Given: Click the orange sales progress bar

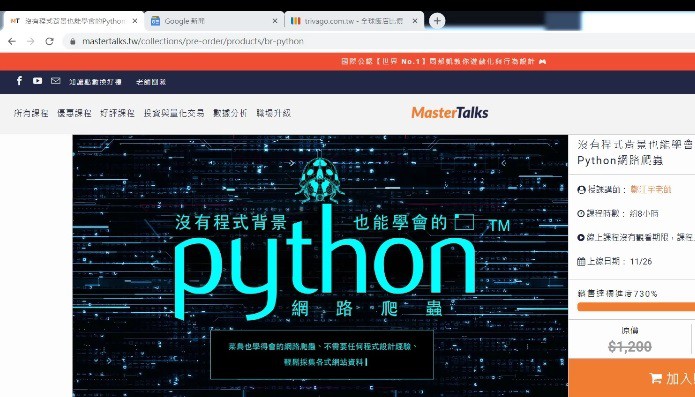Looking at the screenshot, I should tap(636, 307).
